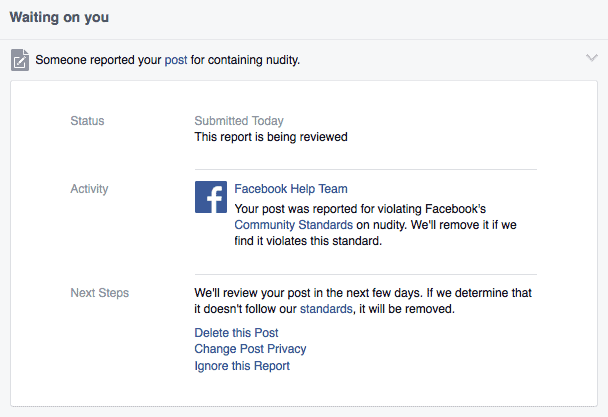
Task: Click the 'Your post was reported' message
Action: (x=375, y=225)
